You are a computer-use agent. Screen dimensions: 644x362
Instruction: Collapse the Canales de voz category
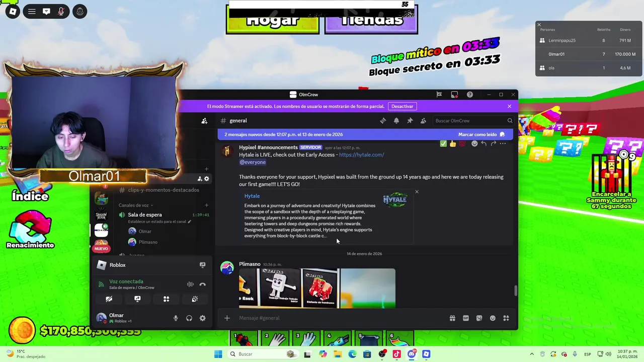click(136, 205)
